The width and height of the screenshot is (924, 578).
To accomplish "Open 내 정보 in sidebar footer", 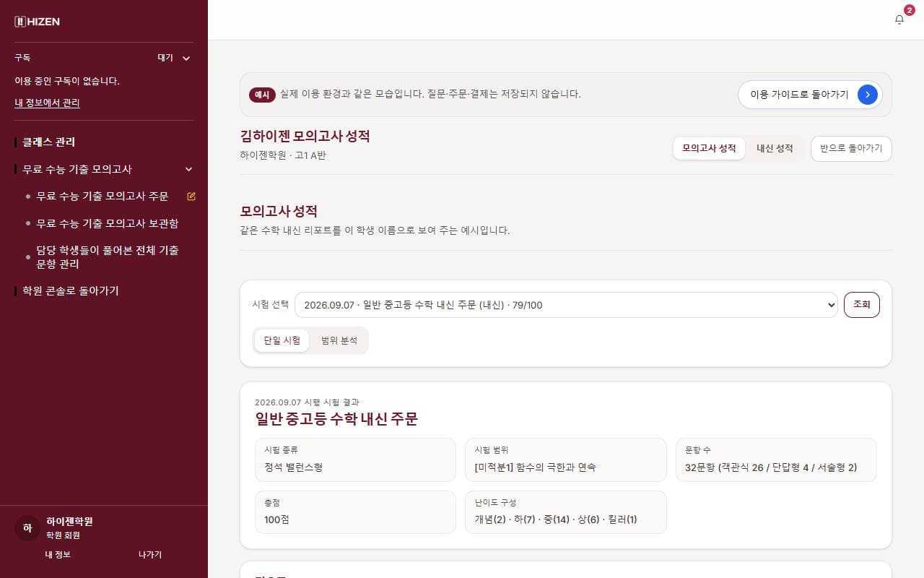I will click(58, 554).
